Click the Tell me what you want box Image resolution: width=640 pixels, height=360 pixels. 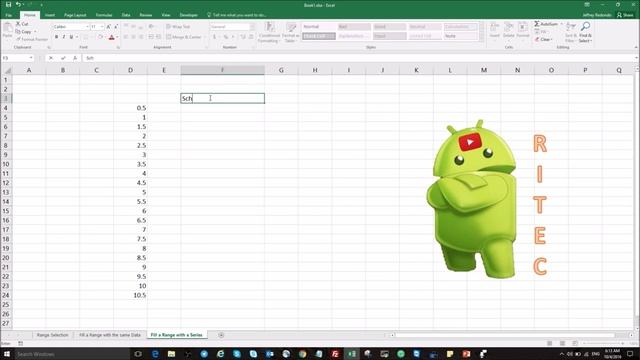pos(237,15)
